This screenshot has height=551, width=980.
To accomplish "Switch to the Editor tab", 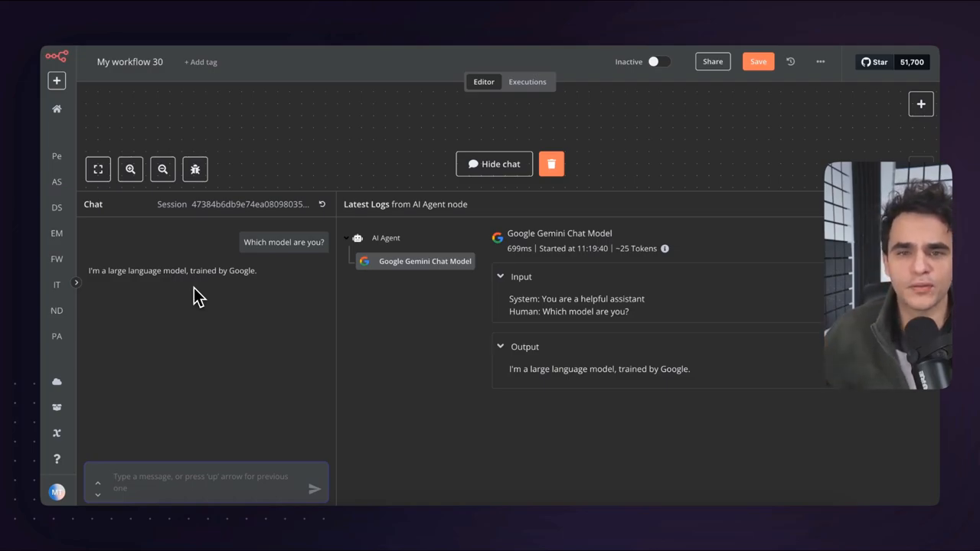I will [x=484, y=82].
